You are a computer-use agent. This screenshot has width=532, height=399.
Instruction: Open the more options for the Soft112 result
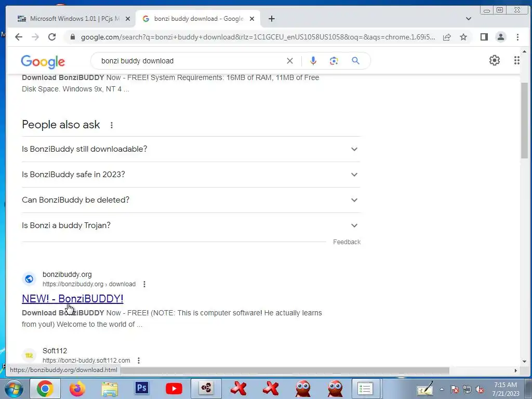(x=139, y=361)
